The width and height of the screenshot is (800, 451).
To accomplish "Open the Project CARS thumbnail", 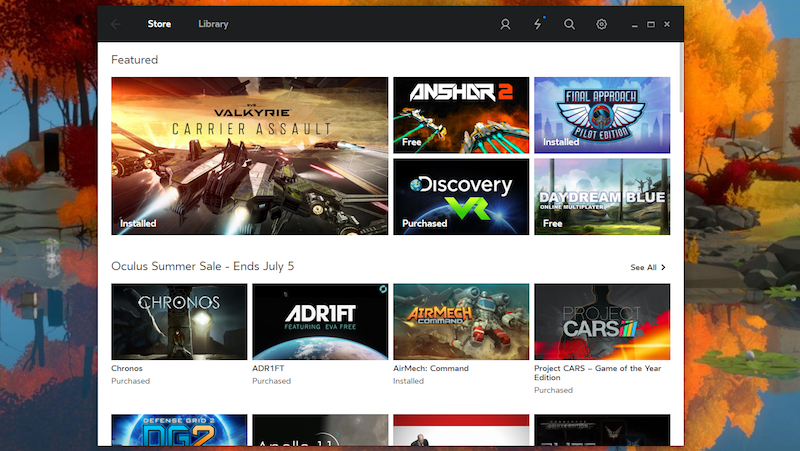I will click(602, 321).
